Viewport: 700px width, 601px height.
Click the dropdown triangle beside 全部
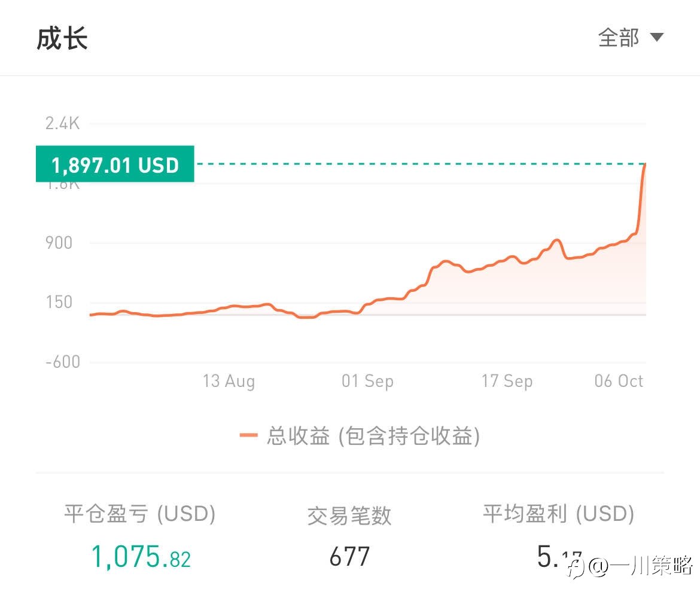(x=656, y=38)
